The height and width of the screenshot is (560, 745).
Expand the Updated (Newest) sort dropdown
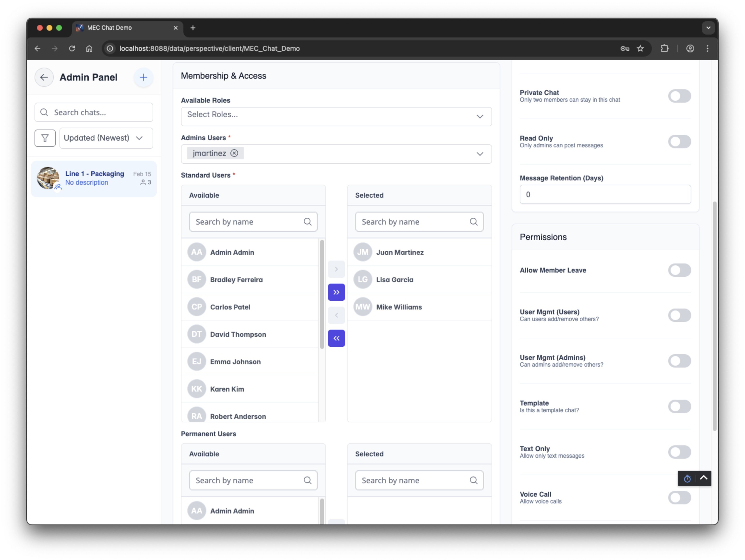click(x=106, y=138)
